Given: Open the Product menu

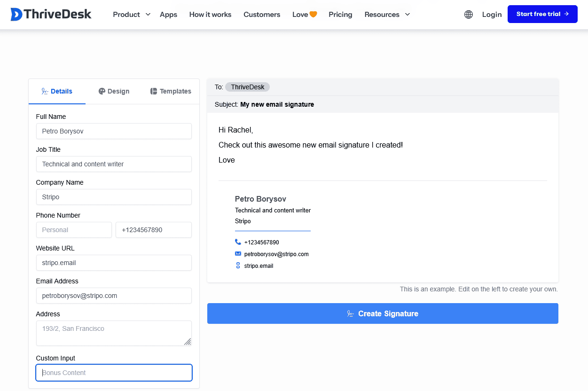Looking at the screenshot, I should coord(126,15).
